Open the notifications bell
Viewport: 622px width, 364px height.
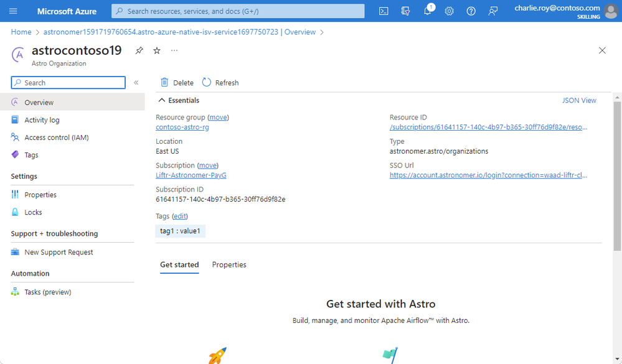click(428, 11)
